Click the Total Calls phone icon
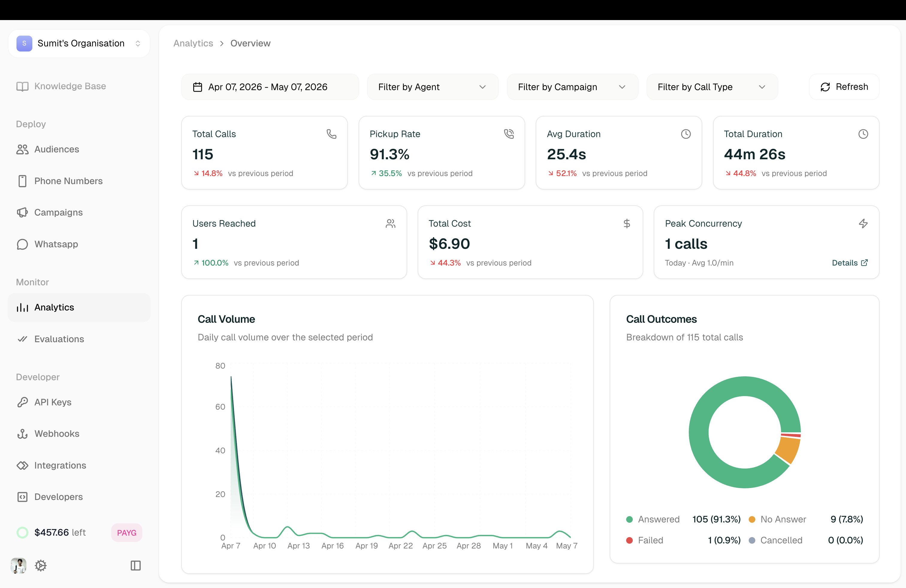Image resolution: width=906 pixels, height=588 pixels. coord(332,134)
